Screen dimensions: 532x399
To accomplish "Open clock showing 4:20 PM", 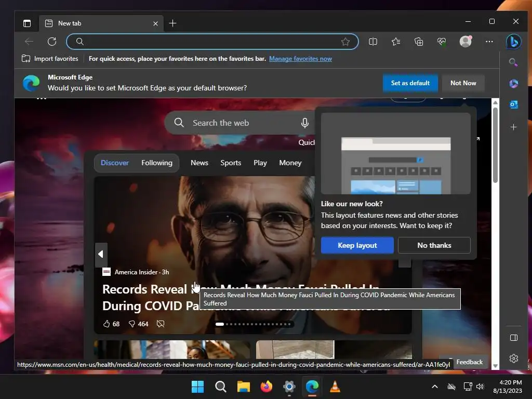I will click(x=508, y=387).
